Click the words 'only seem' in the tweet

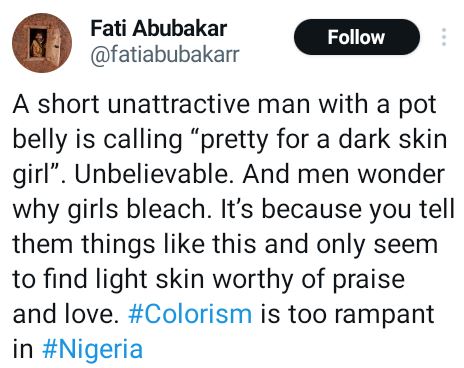tap(377, 245)
